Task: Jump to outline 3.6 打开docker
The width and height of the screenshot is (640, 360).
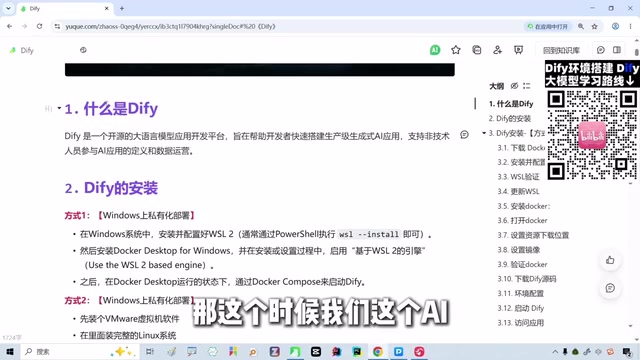Action: 522,220
